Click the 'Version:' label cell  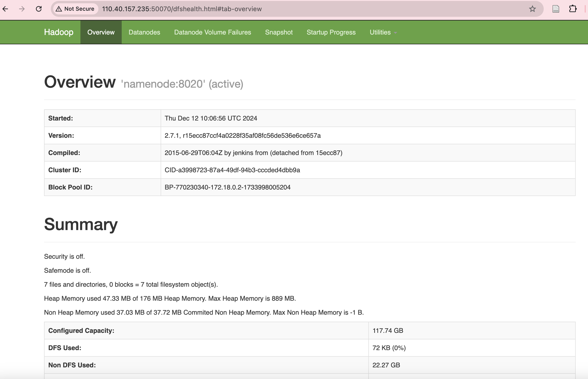pos(102,136)
